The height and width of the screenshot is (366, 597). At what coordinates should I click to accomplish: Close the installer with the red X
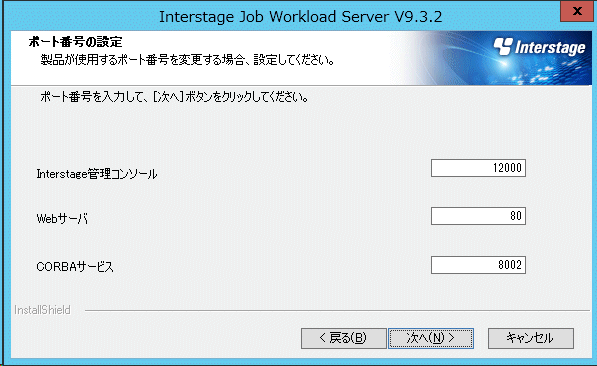pyautogui.click(x=578, y=11)
